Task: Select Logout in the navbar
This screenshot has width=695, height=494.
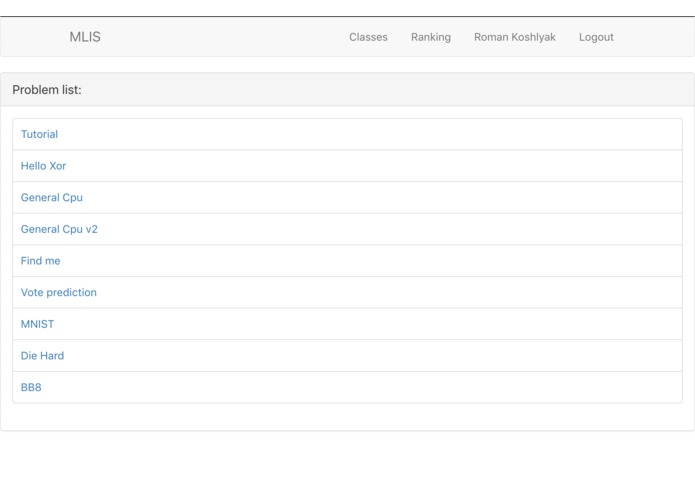Action: (596, 37)
